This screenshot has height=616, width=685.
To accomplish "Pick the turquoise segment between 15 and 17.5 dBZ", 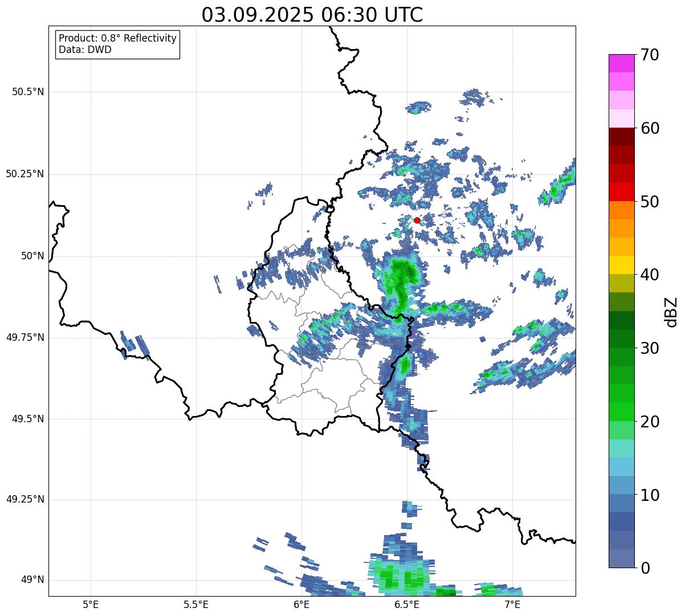I will point(622,448).
